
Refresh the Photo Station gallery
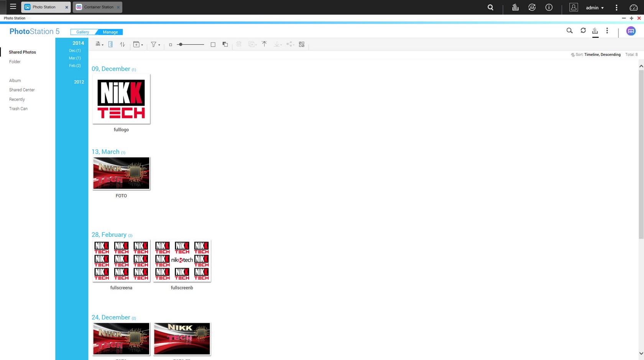pyautogui.click(x=583, y=31)
